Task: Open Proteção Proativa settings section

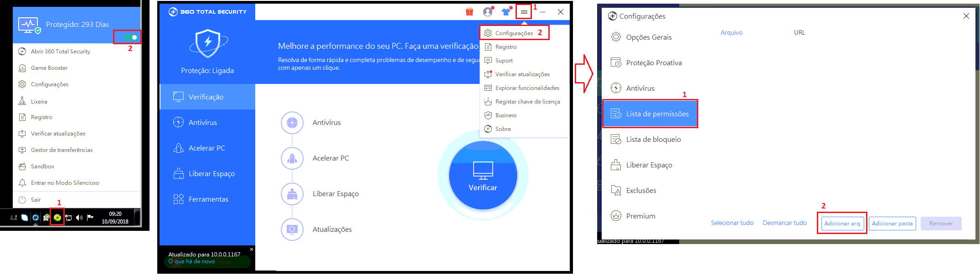Action: [654, 63]
